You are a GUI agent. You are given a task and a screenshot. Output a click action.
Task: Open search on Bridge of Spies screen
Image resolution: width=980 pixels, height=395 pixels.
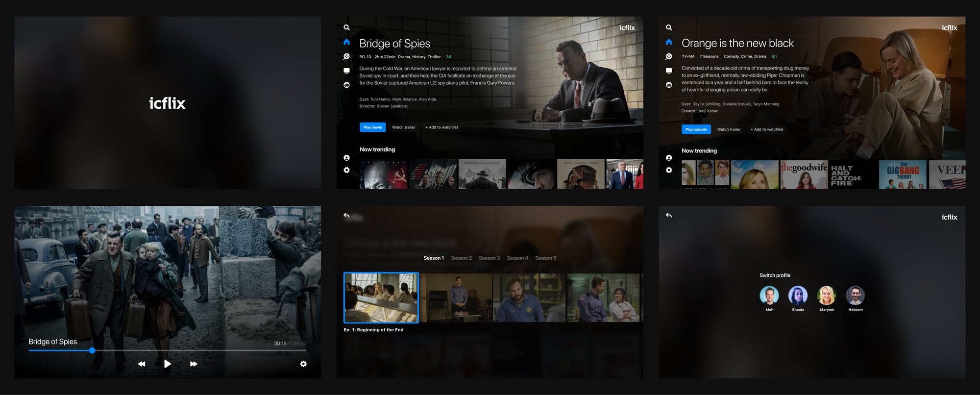click(346, 28)
